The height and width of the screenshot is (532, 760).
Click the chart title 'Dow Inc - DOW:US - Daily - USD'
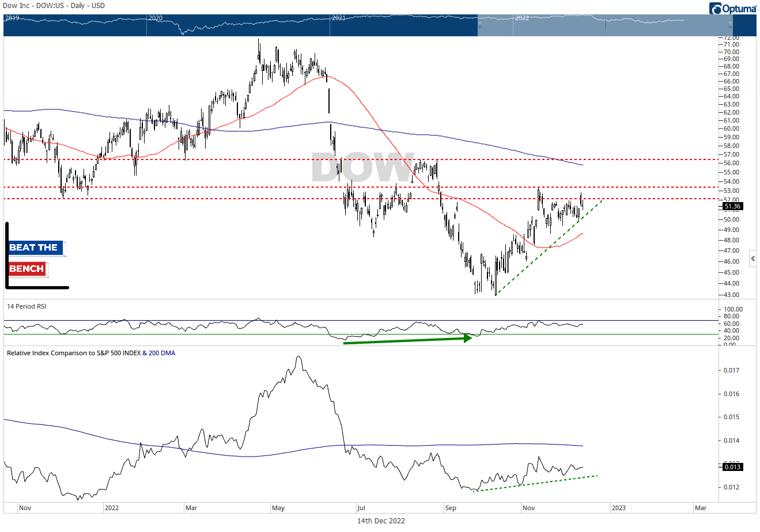point(55,6)
